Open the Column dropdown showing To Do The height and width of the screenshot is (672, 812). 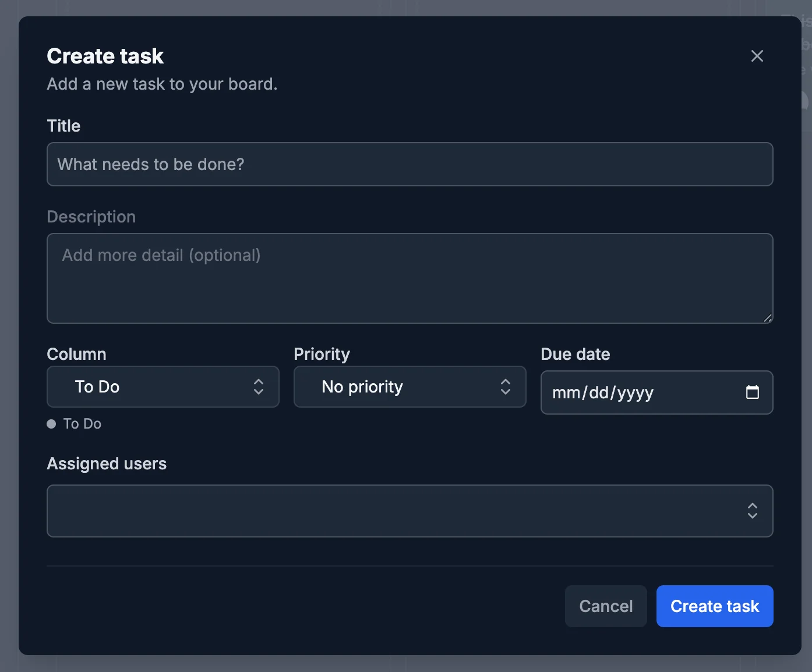163,387
